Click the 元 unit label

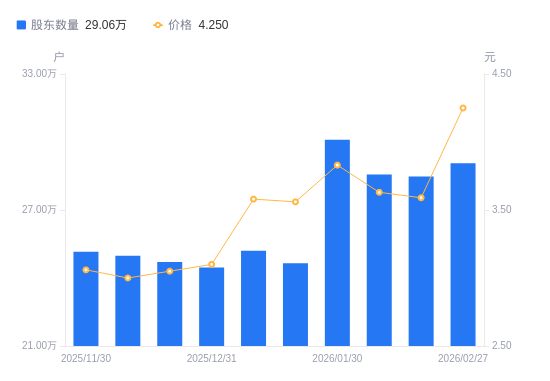490,56
